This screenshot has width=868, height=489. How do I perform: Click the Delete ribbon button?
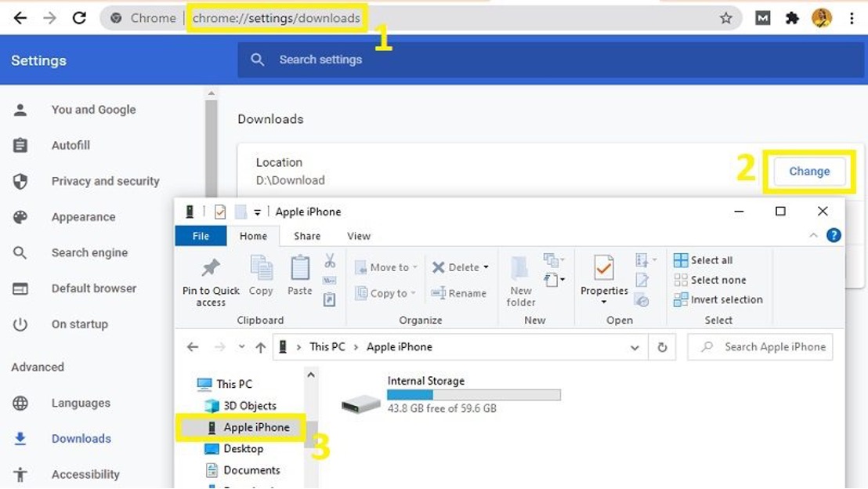tap(455, 267)
